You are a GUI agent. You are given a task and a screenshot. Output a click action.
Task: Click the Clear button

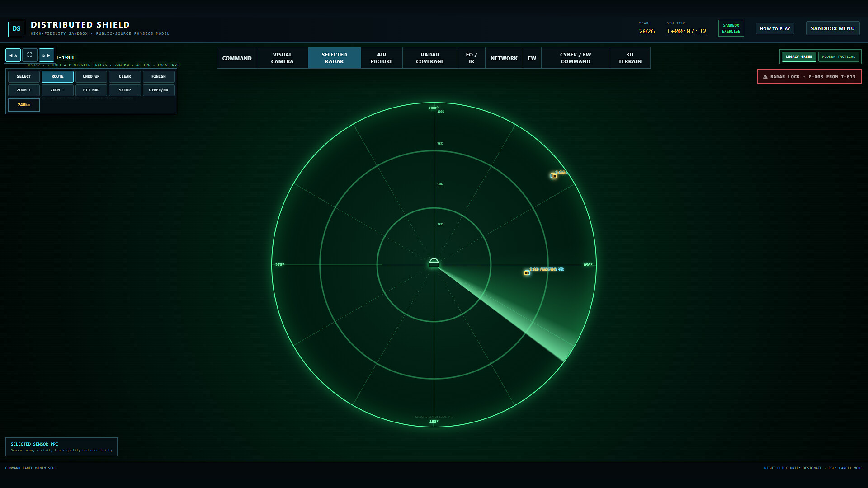(x=125, y=77)
